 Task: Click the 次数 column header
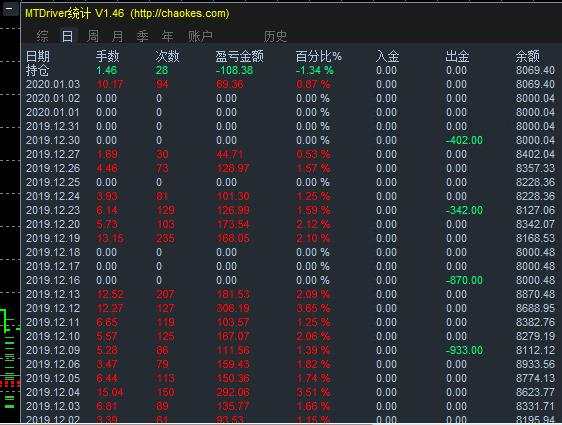(167, 56)
